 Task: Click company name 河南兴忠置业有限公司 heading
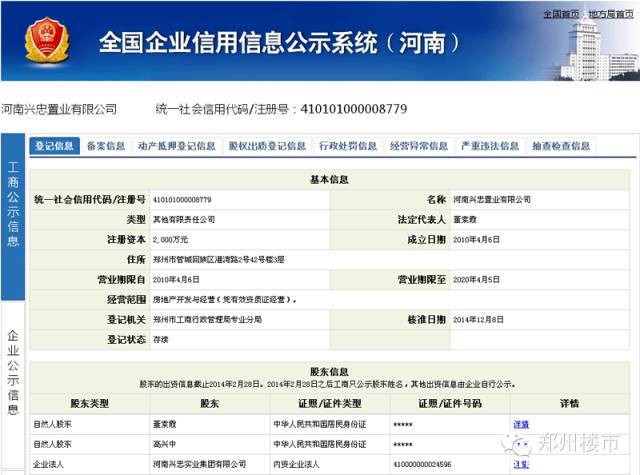59,109
